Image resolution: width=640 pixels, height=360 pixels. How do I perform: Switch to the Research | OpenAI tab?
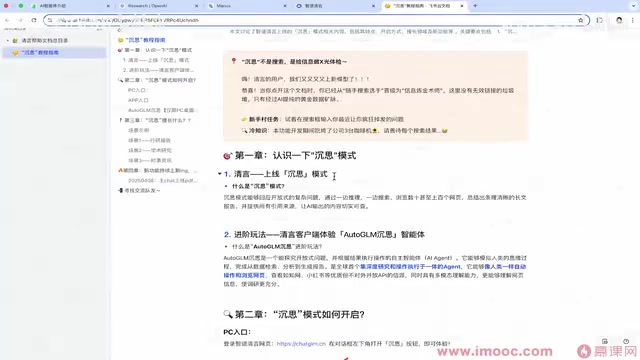point(158,6)
